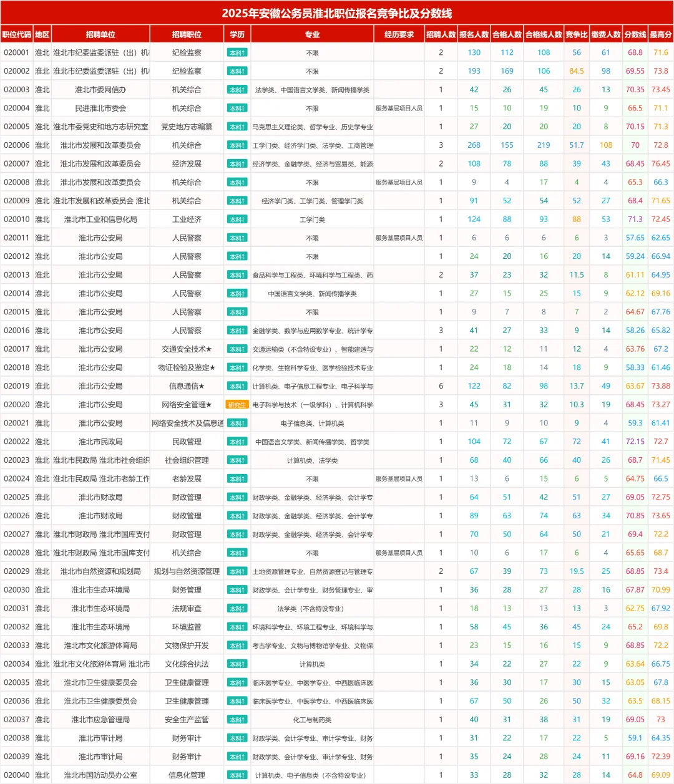Click the 本科↑ badge in row 020010
Image resolution: width=674 pixels, height=784 pixels.
pos(237,220)
